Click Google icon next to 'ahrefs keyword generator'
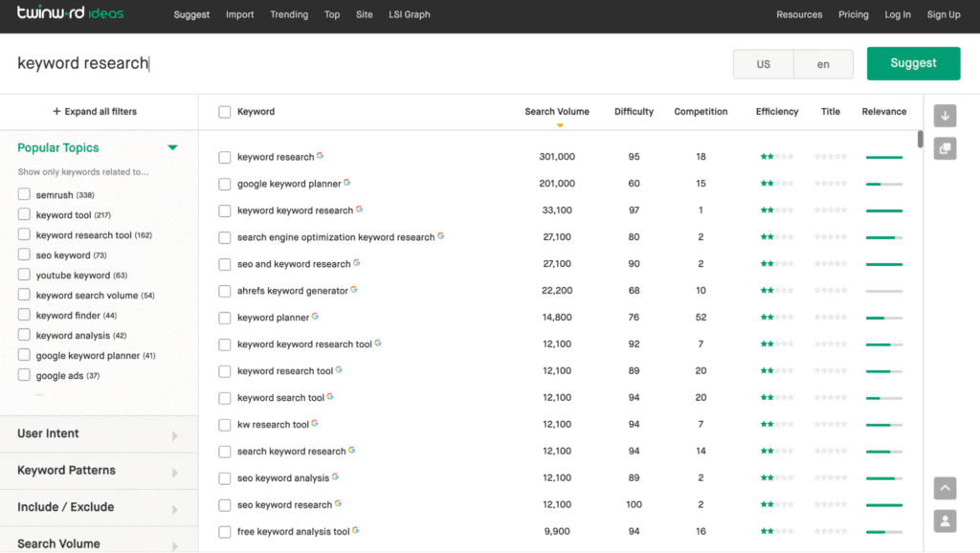 (354, 290)
